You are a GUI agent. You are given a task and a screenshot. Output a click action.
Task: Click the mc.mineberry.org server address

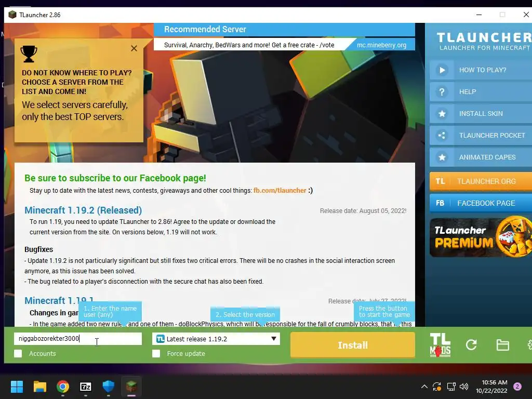381,45
